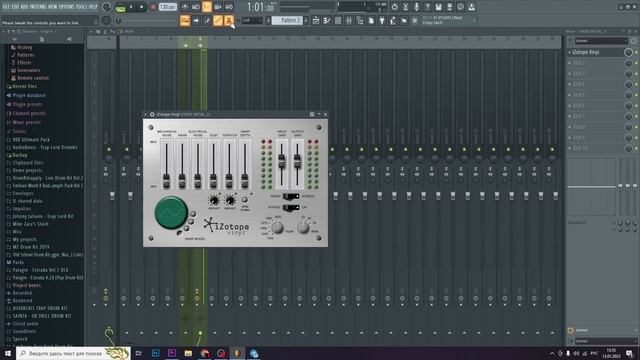Click iZotope Vinyl plugin gear icon
Screen dimensions: 640x360
[x=152, y=114]
